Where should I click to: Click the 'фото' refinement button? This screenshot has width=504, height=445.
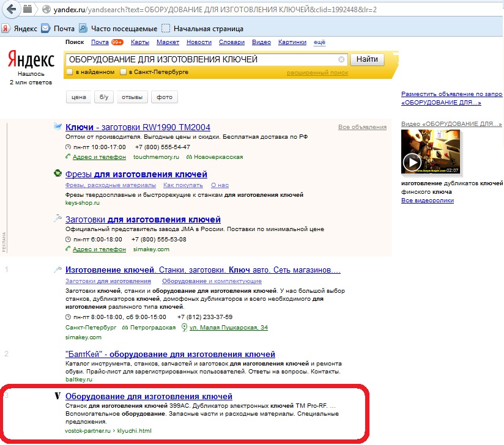[165, 97]
